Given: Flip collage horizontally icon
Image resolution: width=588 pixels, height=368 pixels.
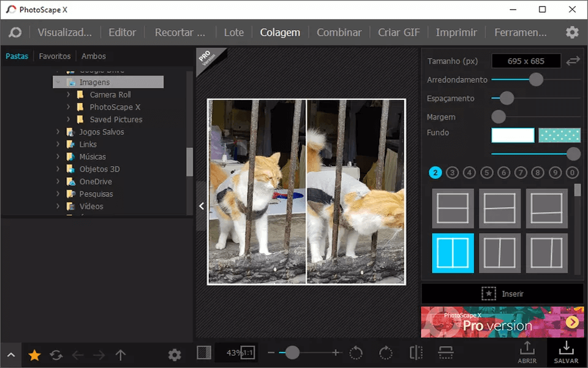Looking at the screenshot, I should 416,353.
